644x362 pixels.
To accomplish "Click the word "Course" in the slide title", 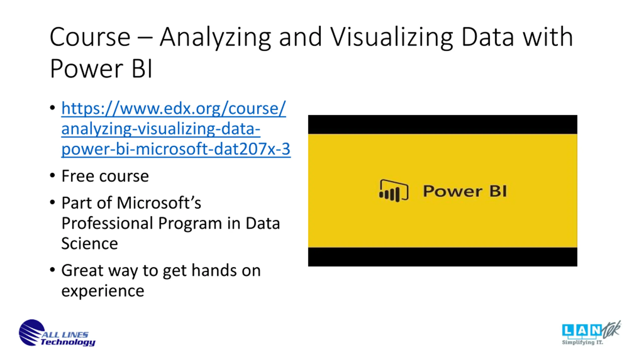I will coord(90,37).
